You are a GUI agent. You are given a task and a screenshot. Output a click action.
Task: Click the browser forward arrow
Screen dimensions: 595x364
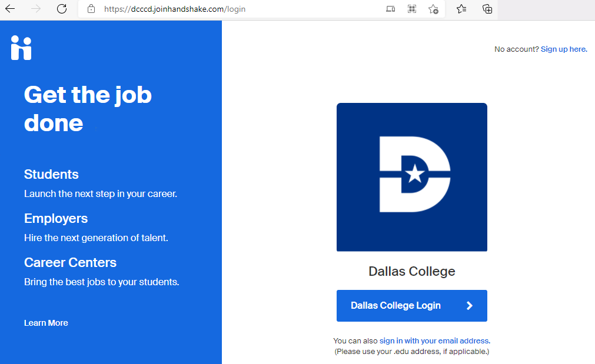pos(36,9)
